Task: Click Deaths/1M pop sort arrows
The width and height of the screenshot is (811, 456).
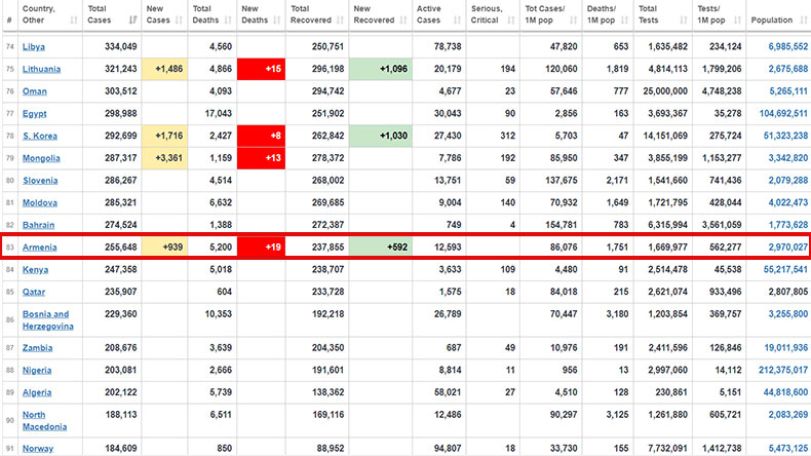Action: click(x=624, y=20)
